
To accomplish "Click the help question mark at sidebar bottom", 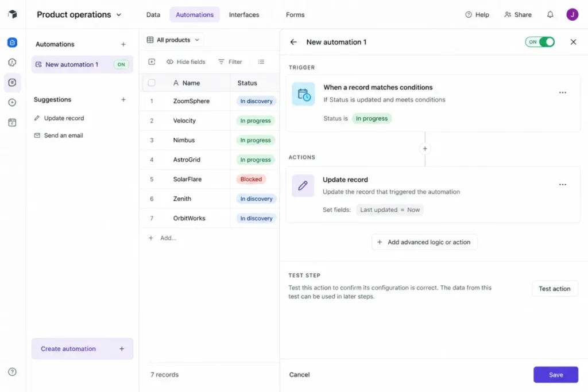I will click(13, 372).
